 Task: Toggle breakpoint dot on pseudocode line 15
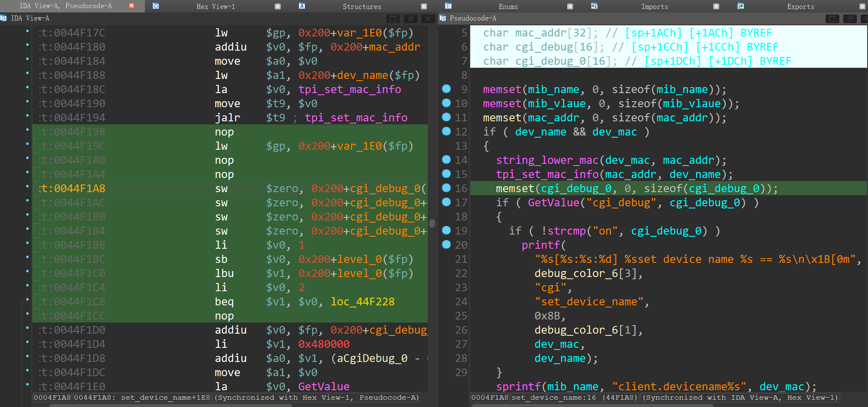tap(446, 174)
